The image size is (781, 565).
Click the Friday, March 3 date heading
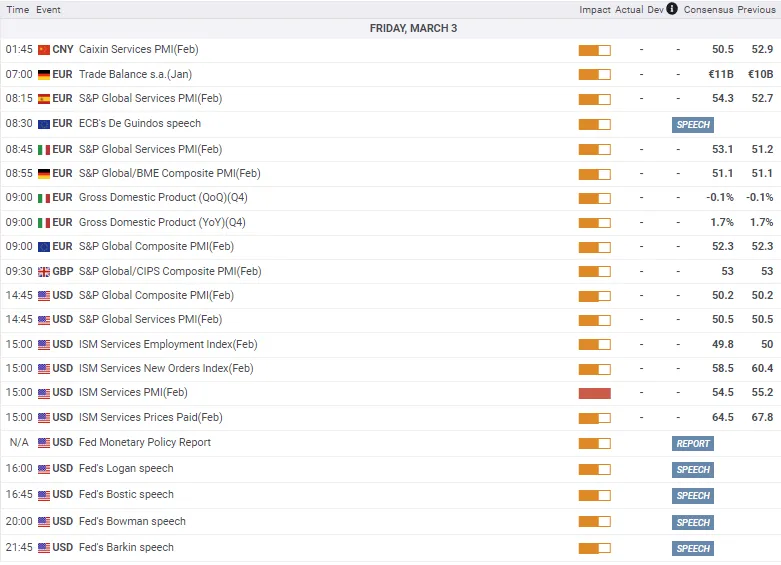(413, 28)
